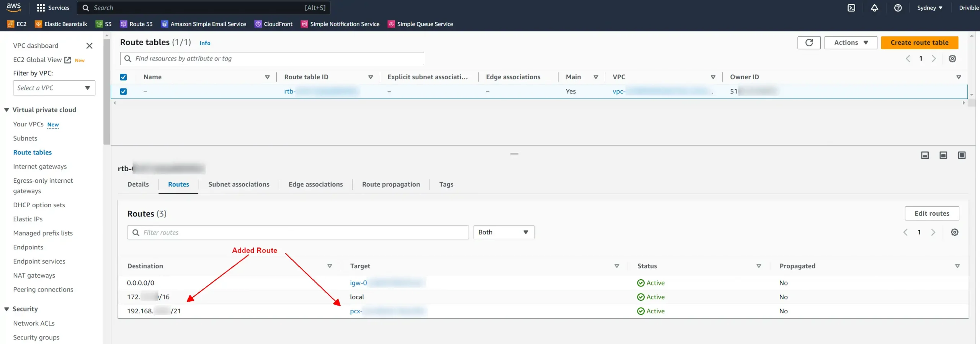This screenshot has width=980, height=344.
Task: Open Route 53 favorite shortcut
Action: coord(136,24)
